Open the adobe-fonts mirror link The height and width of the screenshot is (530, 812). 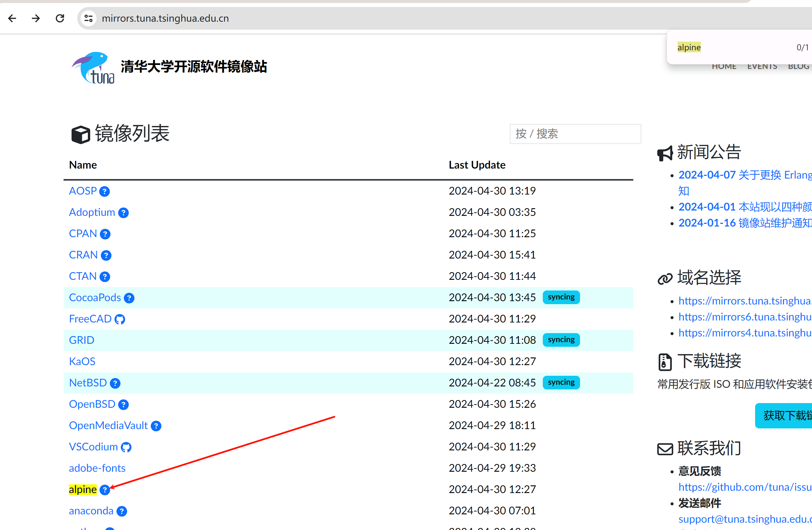pos(97,468)
